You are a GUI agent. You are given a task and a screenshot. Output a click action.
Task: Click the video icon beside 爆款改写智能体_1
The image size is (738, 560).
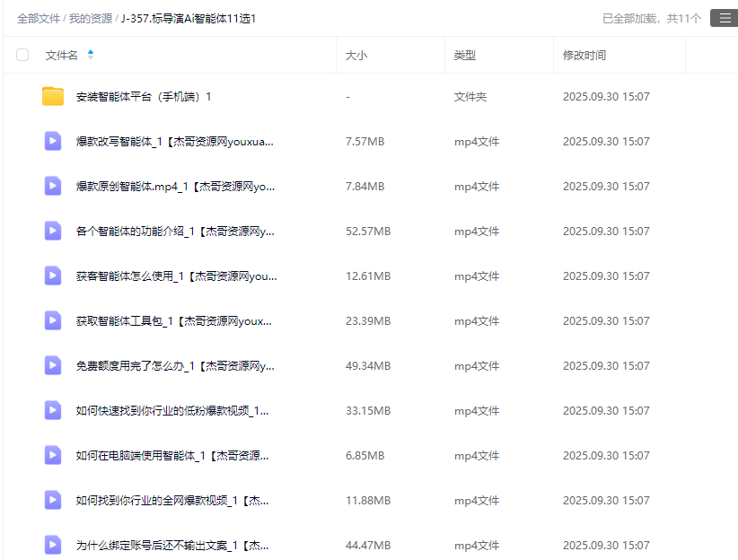pyautogui.click(x=52, y=141)
